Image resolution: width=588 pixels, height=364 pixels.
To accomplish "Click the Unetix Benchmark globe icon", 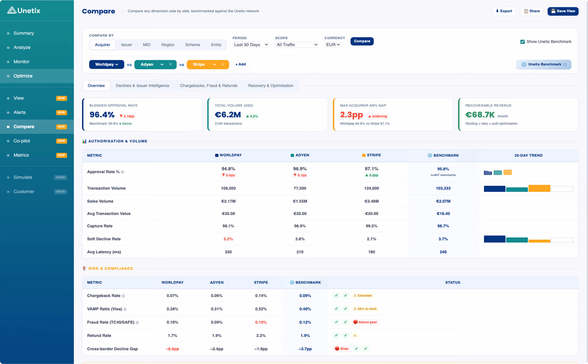I will coord(524,64).
